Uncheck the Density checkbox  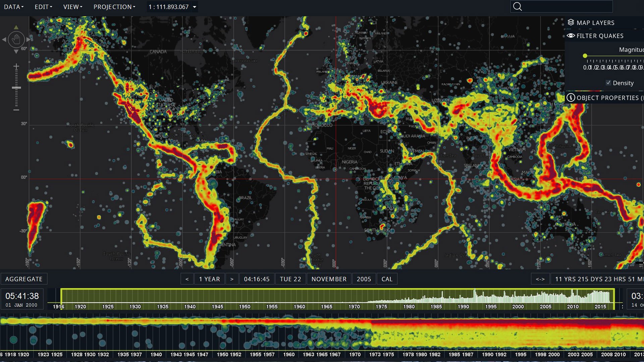click(608, 83)
